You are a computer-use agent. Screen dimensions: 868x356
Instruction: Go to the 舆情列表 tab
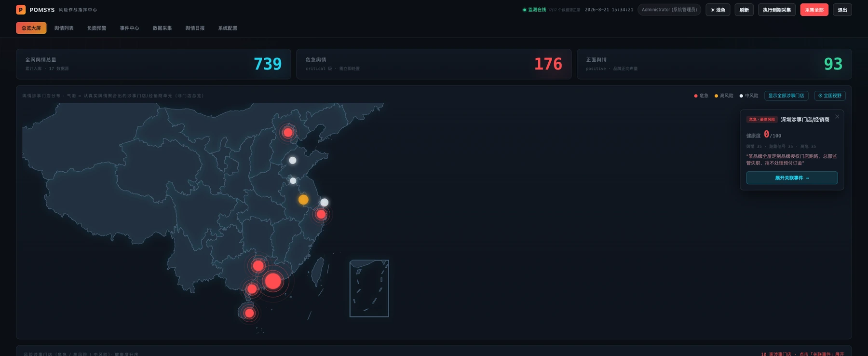[64, 28]
